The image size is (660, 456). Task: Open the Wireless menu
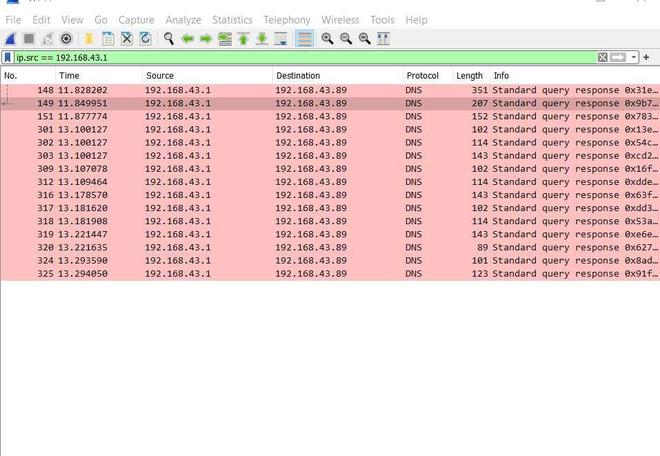(340, 20)
